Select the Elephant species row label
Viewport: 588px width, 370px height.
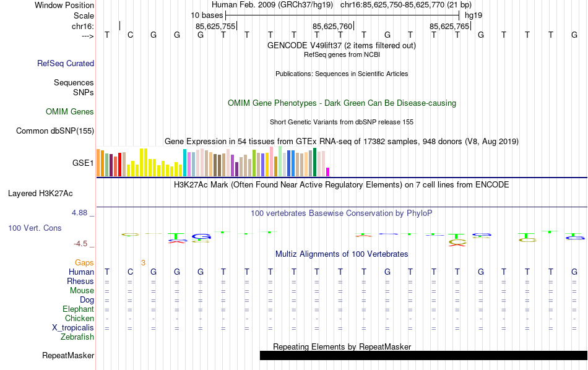coord(78,309)
